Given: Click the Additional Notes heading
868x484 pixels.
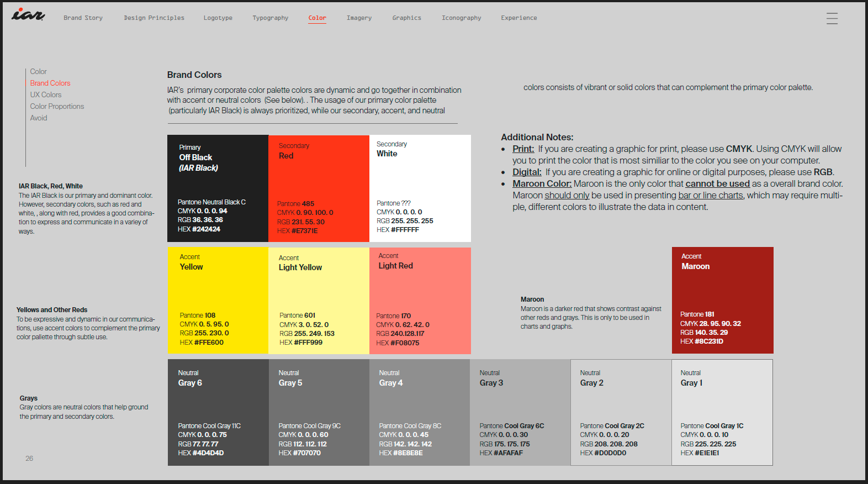Looking at the screenshot, I should pos(537,137).
